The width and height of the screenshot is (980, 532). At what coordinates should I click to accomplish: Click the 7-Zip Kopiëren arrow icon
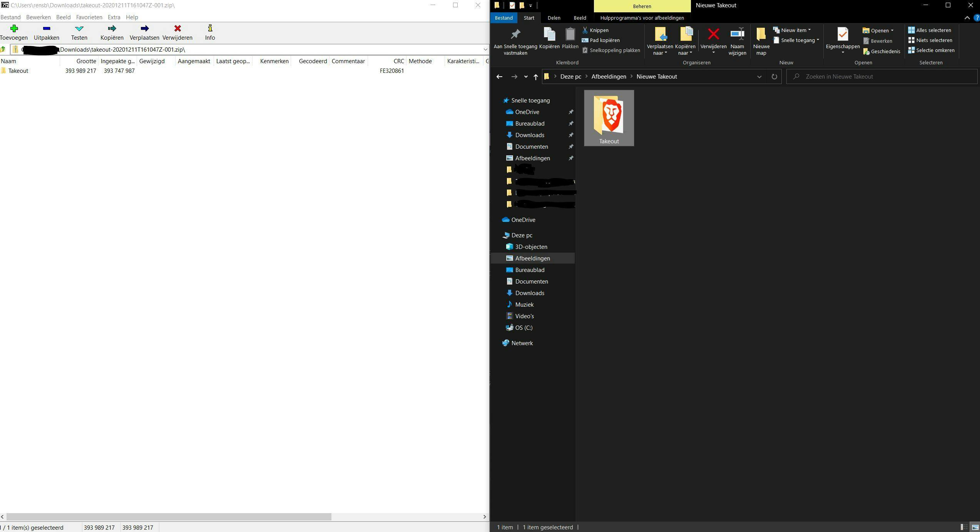click(112, 29)
